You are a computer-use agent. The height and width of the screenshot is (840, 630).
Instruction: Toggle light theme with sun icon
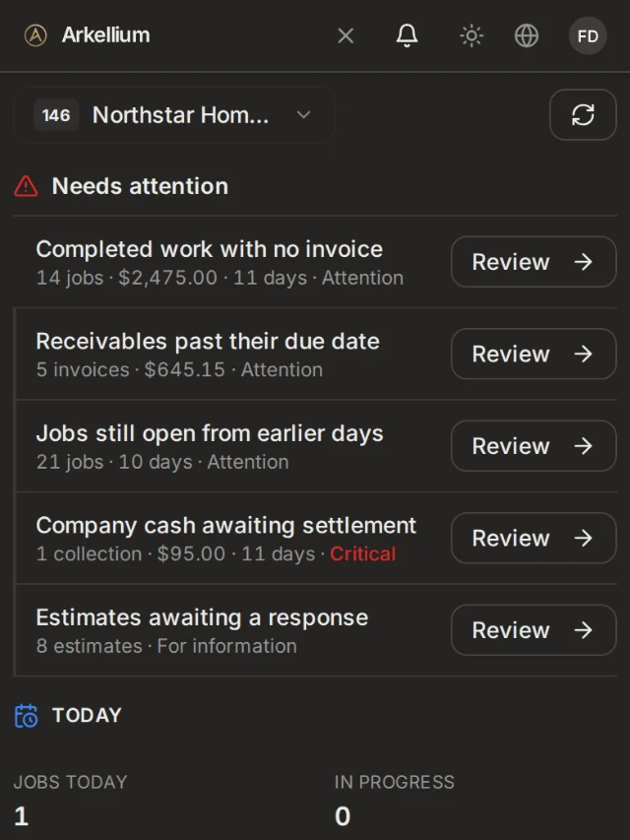pyautogui.click(x=472, y=35)
